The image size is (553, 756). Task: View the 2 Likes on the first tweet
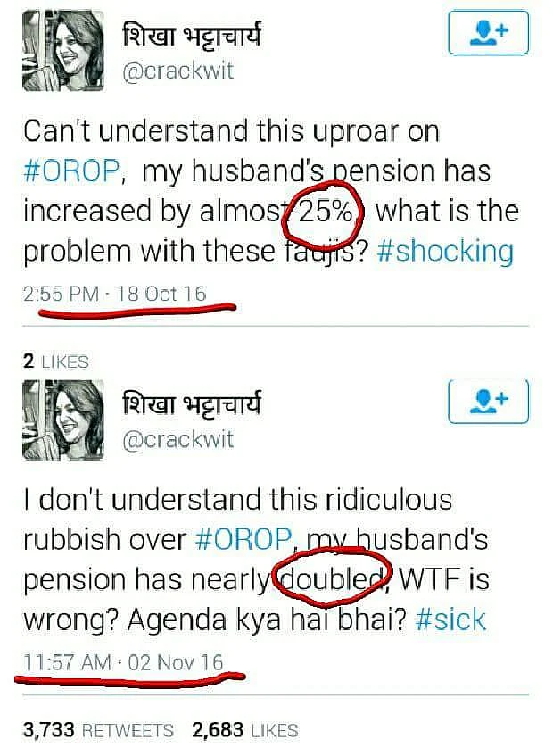pos(56,361)
